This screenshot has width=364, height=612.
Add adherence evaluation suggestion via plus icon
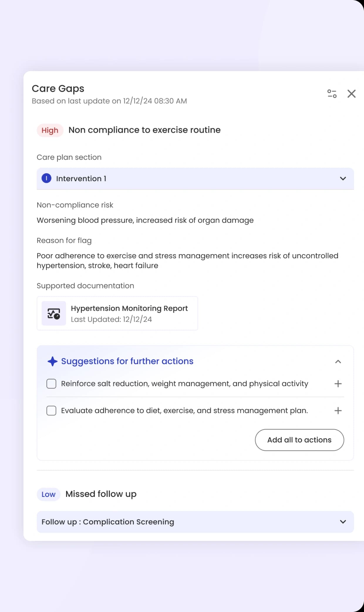point(338,411)
